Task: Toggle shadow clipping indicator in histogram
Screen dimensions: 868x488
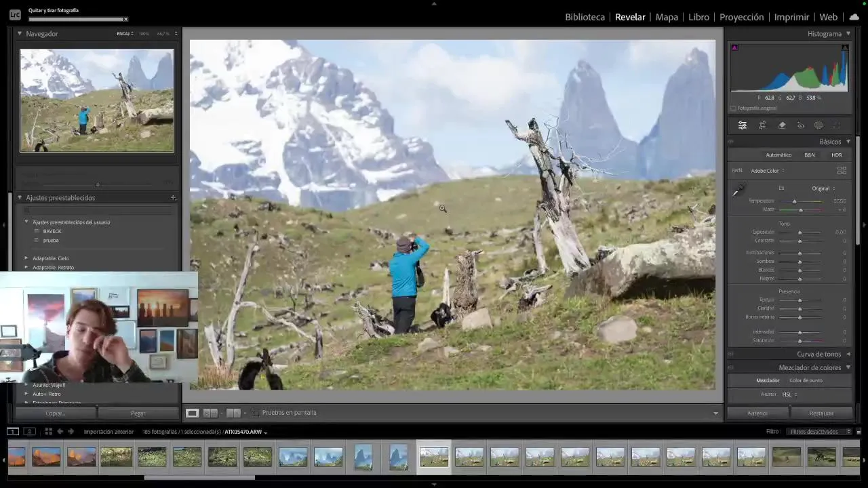Action: click(734, 47)
